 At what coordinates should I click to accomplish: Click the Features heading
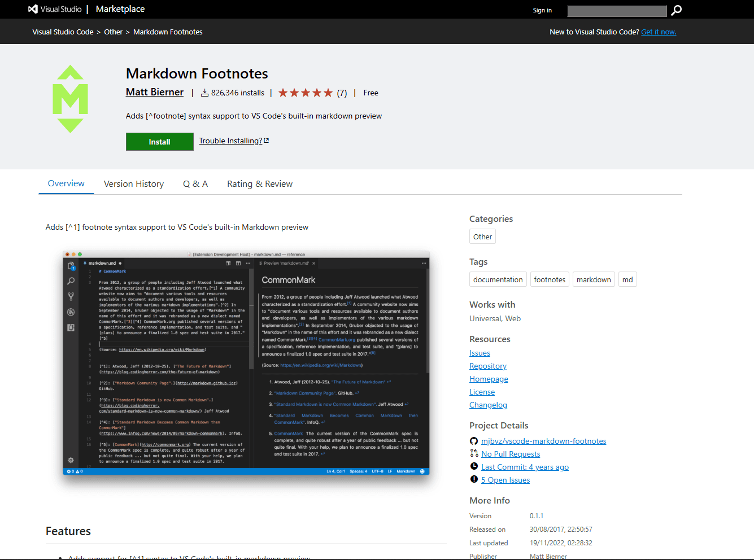pos(68,531)
